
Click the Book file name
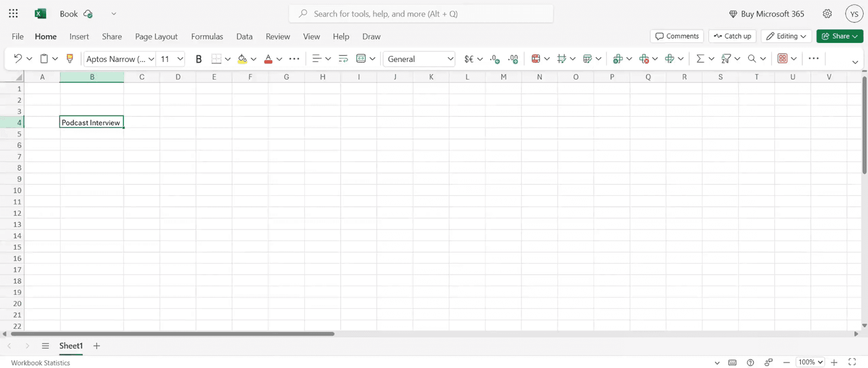(69, 14)
